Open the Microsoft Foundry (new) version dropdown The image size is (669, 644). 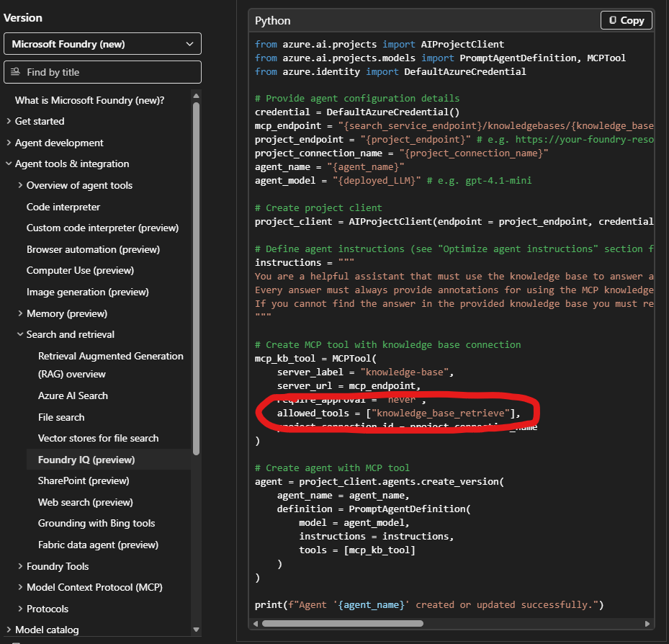pyautogui.click(x=102, y=44)
